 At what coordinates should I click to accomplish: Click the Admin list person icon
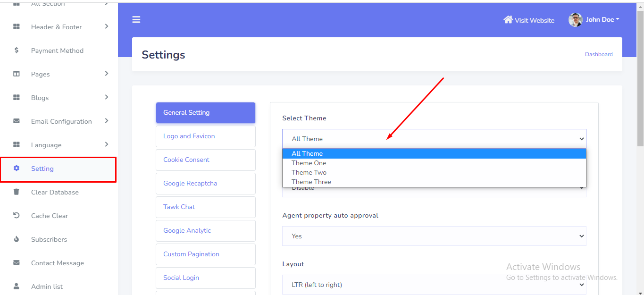pos(17,287)
